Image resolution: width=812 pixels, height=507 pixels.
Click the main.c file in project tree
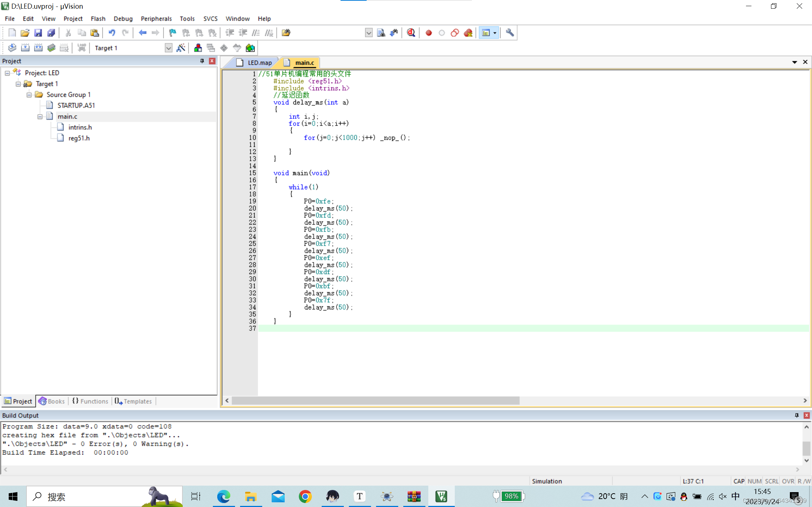pyautogui.click(x=66, y=116)
